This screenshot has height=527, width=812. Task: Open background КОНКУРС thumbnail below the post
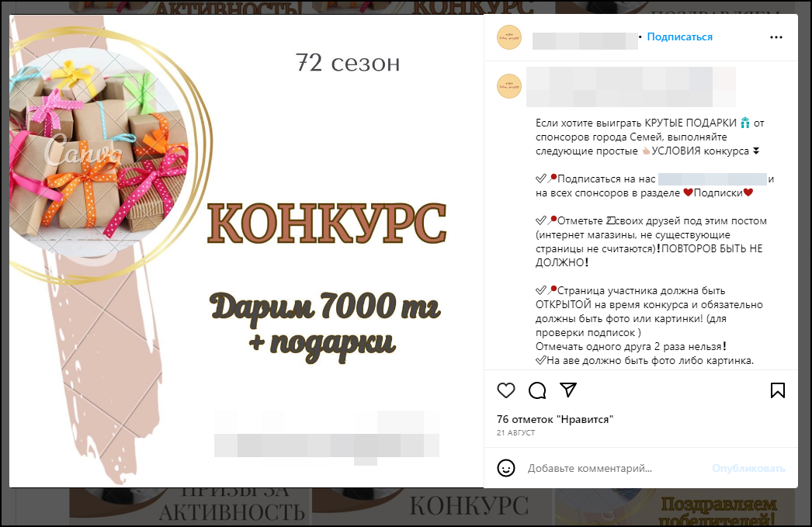coord(432,508)
